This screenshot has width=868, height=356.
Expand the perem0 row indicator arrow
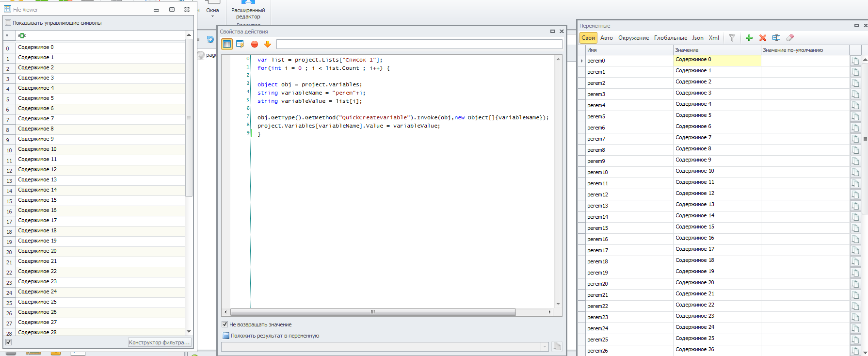(581, 61)
